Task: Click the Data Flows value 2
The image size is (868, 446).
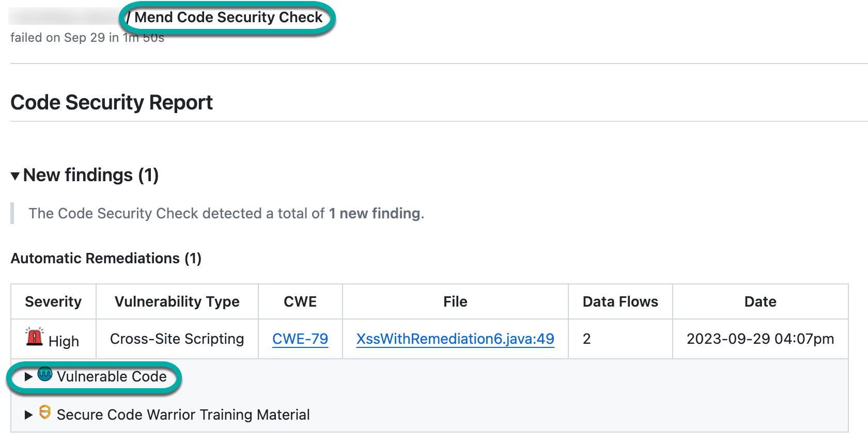Action: (586, 339)
